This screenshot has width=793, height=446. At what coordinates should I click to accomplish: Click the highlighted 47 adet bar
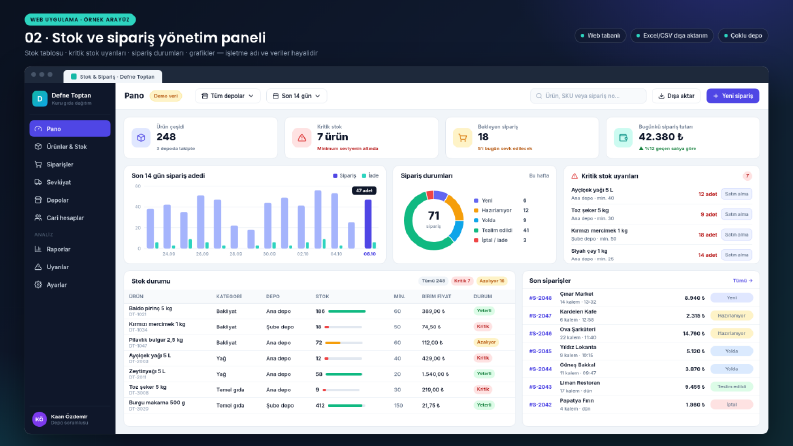point(368,224)
